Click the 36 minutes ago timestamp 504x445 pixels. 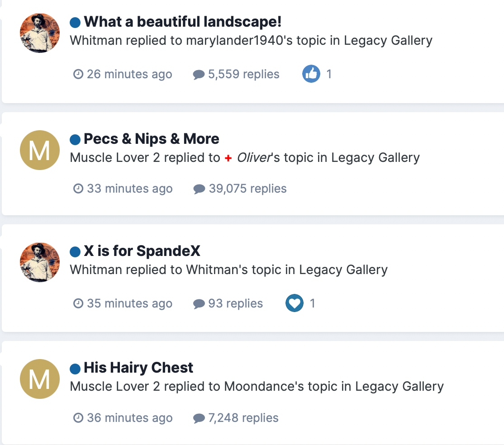[130, 418]
